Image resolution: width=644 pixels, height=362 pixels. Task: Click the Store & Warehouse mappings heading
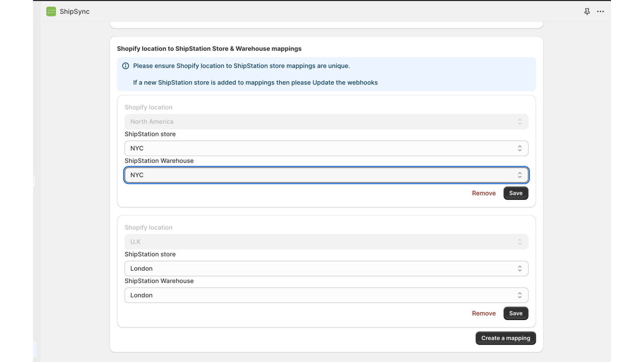coord(209,49)
